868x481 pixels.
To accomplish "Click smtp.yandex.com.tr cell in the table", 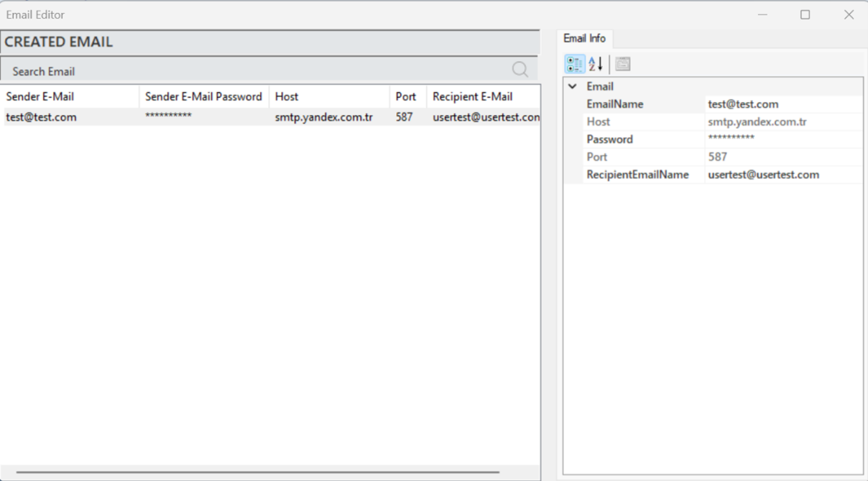I will (324, 117).
